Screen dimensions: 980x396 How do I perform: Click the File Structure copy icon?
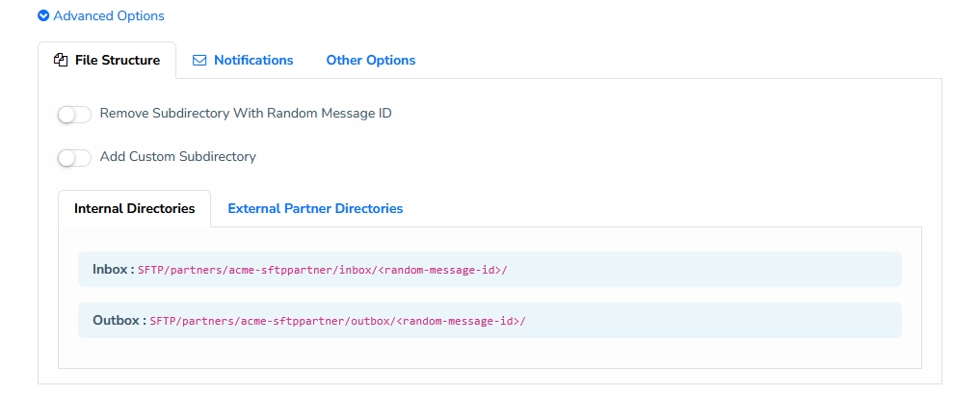tap(61, 61)
